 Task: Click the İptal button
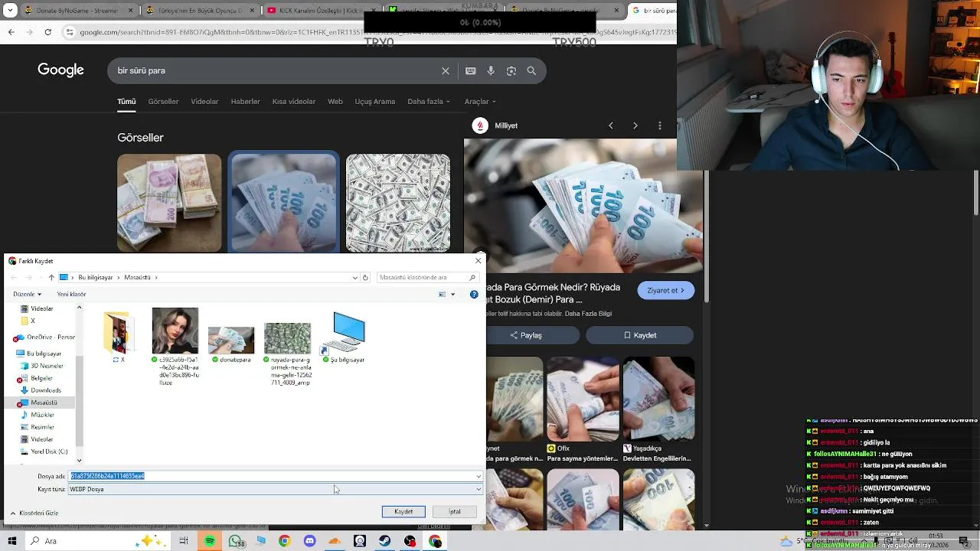coord(455,511)
